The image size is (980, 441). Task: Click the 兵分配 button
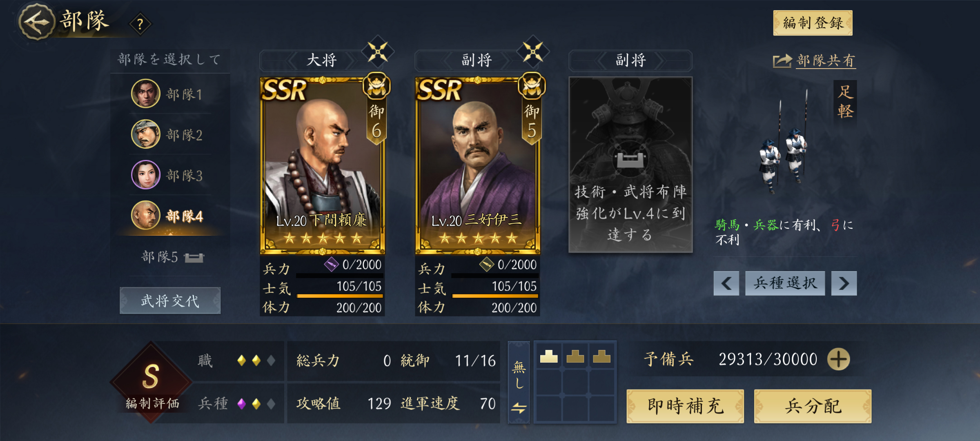click(x=813, y=406)
